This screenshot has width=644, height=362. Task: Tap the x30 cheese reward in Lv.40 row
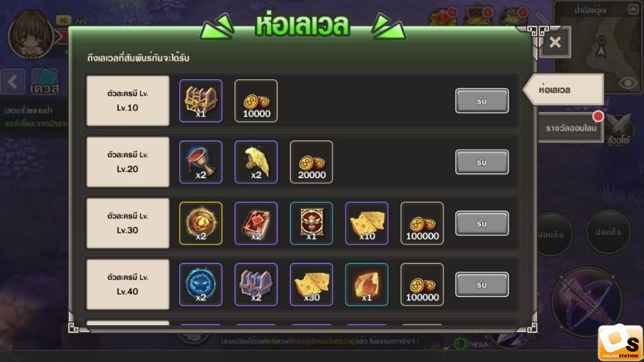click(x=311, y=284)
